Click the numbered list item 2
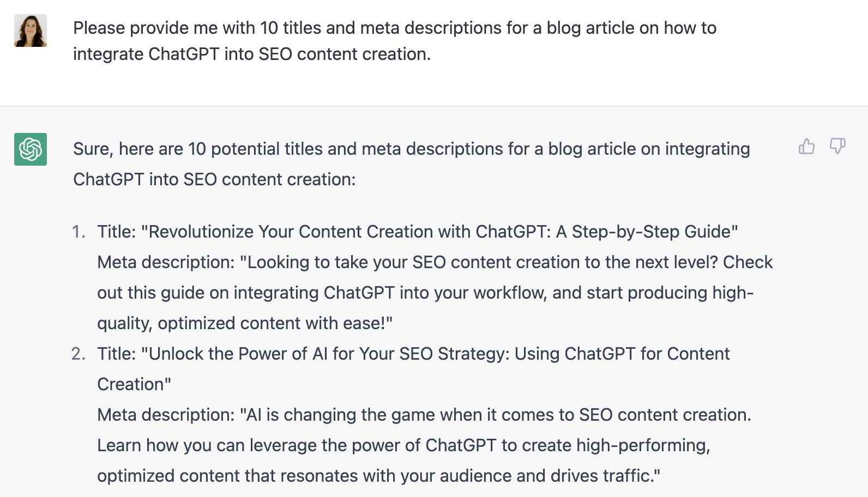This screenshot has width=868, height=497. tap(80, 354)
